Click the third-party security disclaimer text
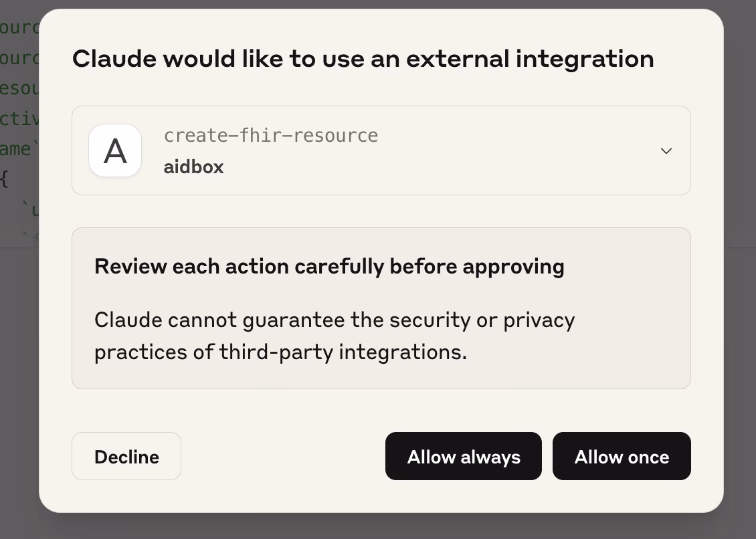This screenshot has height=539, width=756. pyautogui.click(x=335, y=336)
